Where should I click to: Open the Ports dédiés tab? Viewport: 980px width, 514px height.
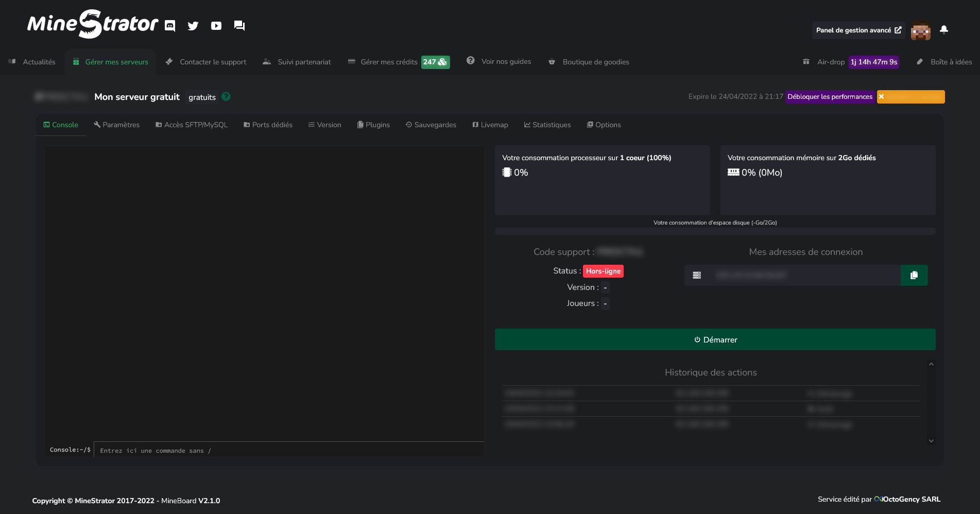pos(268,125)
